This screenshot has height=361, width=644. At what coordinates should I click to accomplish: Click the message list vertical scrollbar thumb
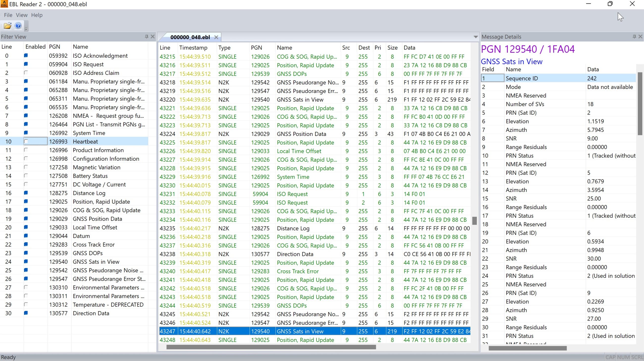coord(474,221)
